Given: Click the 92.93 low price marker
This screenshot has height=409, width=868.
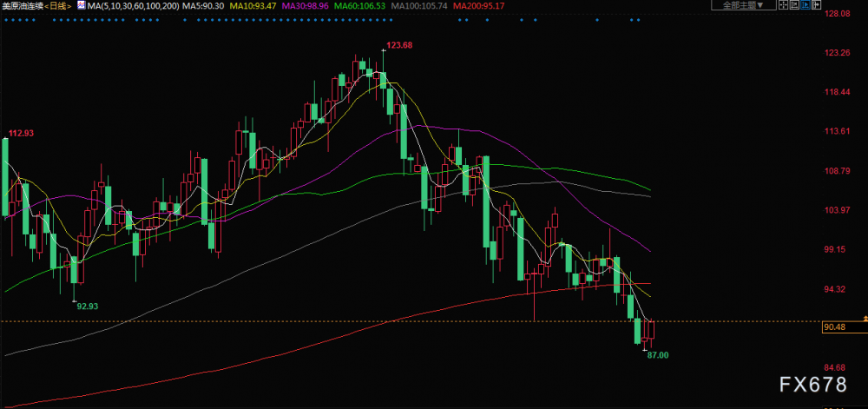Looking at the screenshot, I should 88,306.
